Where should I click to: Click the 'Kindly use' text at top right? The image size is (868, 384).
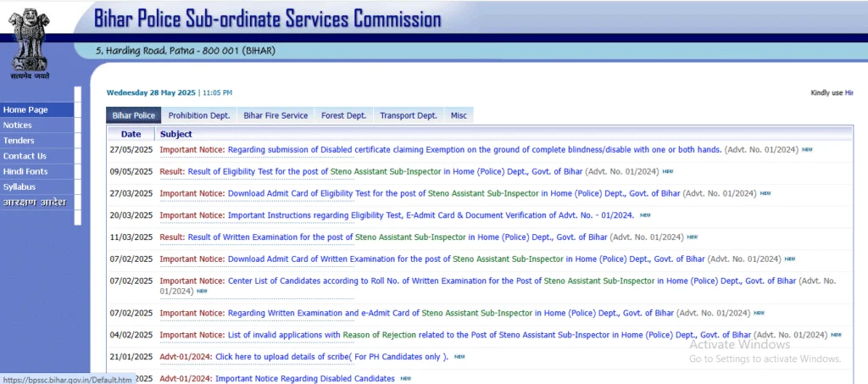tap(827, 93)
